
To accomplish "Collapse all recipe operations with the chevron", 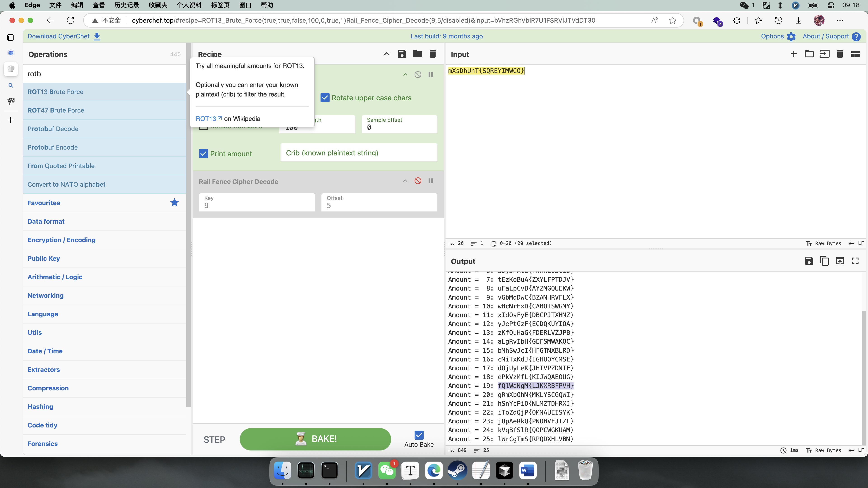I will [387, 54].
